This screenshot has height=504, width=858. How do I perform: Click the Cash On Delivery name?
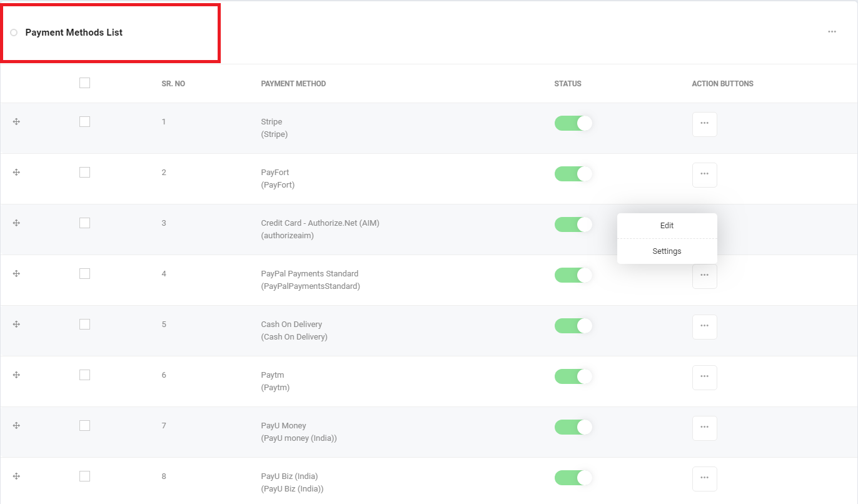[291, 325]
